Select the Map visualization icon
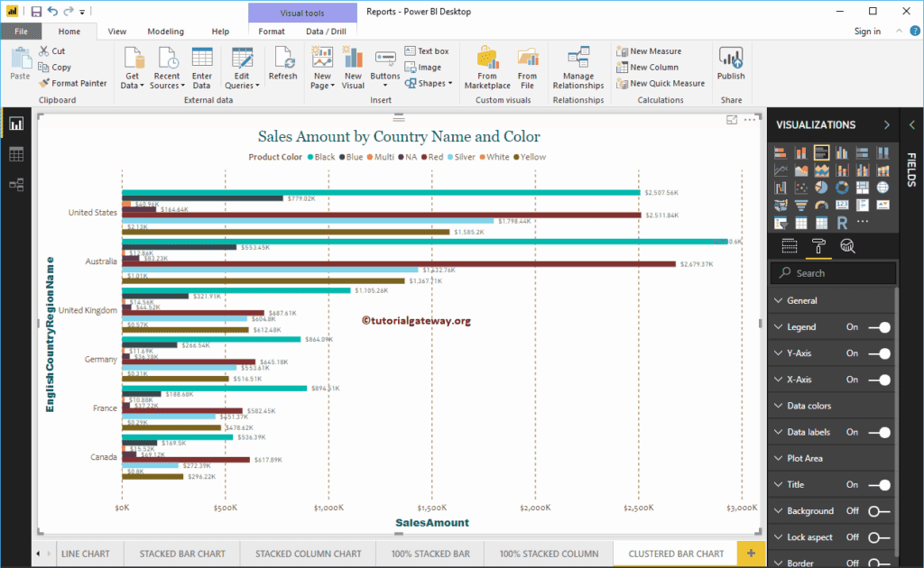Screen dimensions: 924x568 (x=883, y=187)
